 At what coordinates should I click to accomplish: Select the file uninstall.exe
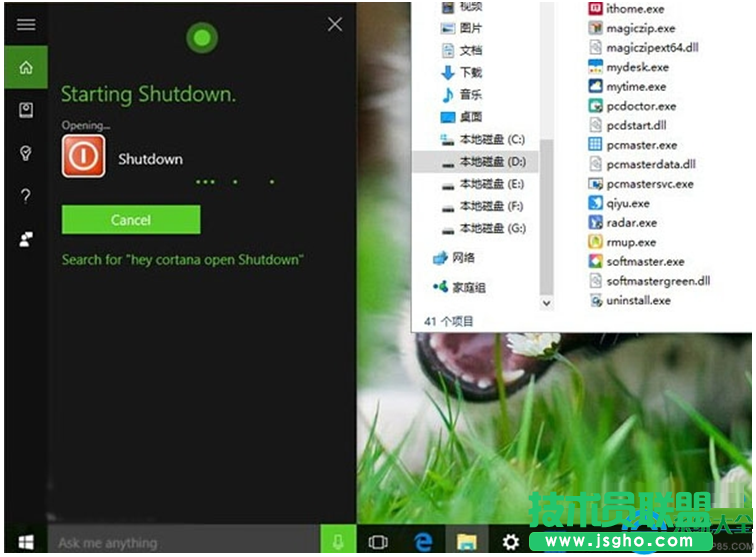(630, 300)
